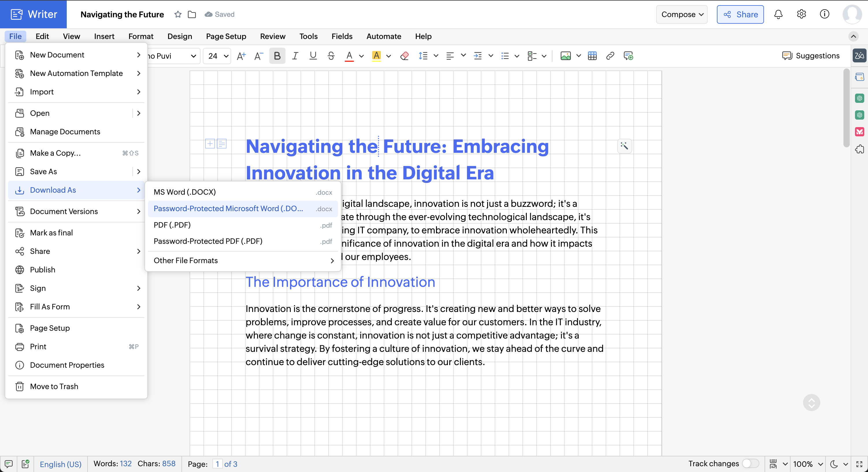
Task: Toggle bold formatting button
Action: [x=277, y=56]
